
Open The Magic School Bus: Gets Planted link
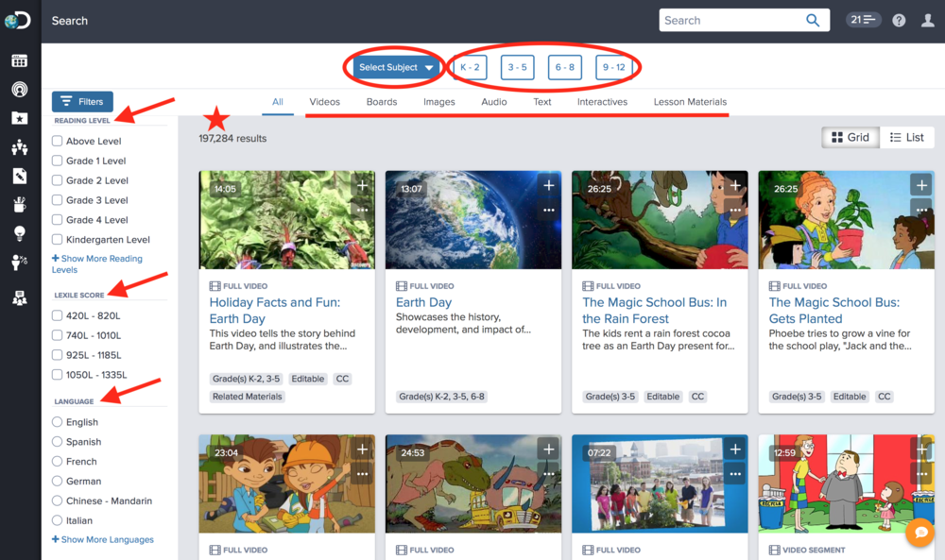[834, 310]
